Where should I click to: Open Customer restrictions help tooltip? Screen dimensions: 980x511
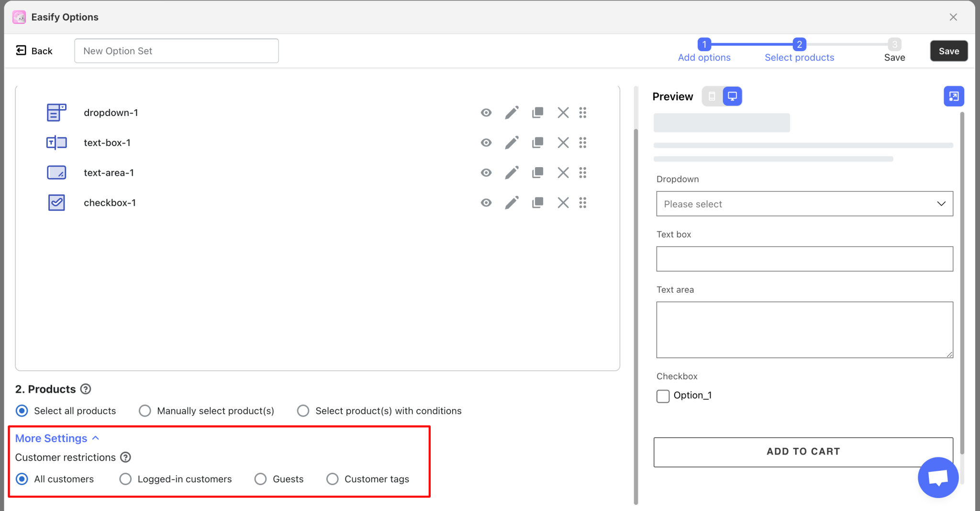point(125,457)
